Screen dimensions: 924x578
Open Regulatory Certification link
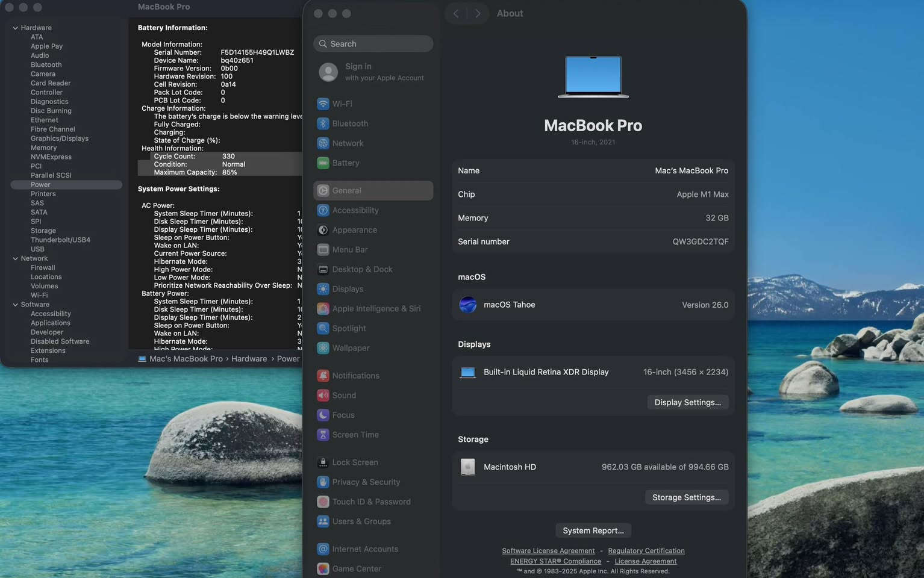coord(646,551)
